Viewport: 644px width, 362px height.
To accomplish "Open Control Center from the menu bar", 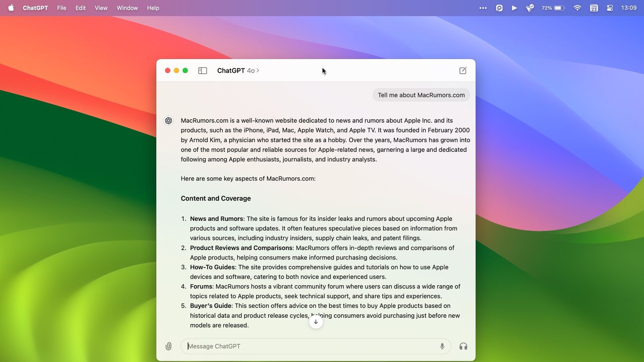I will [x=610, y=8].
